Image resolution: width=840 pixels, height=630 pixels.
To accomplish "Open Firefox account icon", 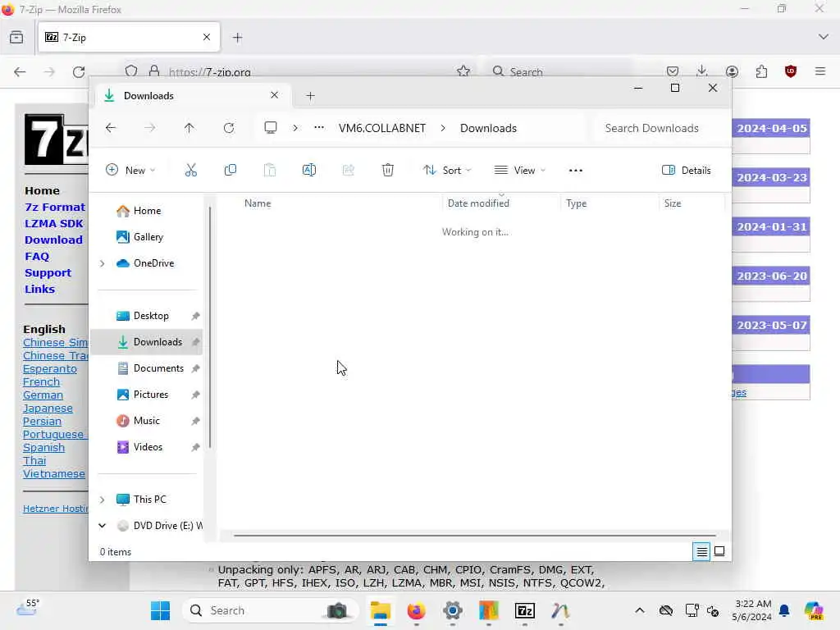I will click(732, 71).
